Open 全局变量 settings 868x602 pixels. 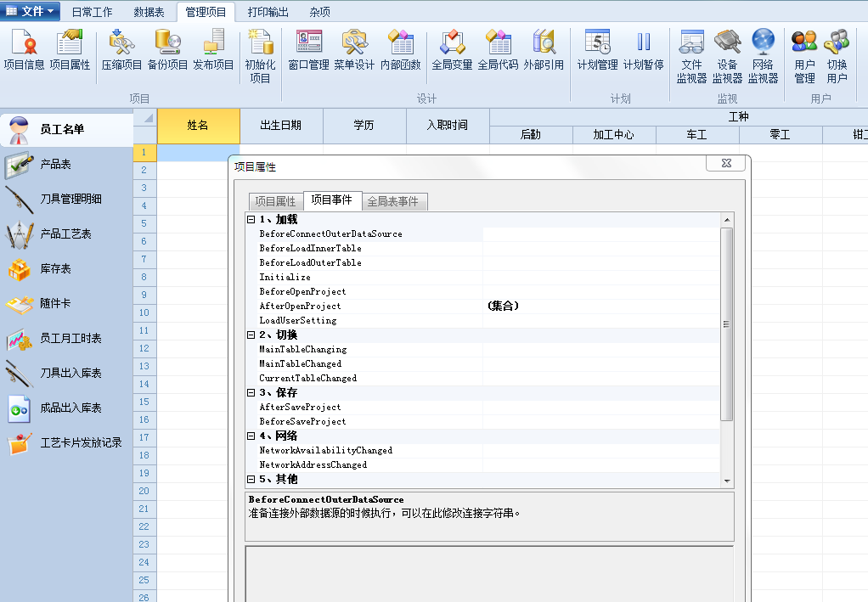(452, 49)
